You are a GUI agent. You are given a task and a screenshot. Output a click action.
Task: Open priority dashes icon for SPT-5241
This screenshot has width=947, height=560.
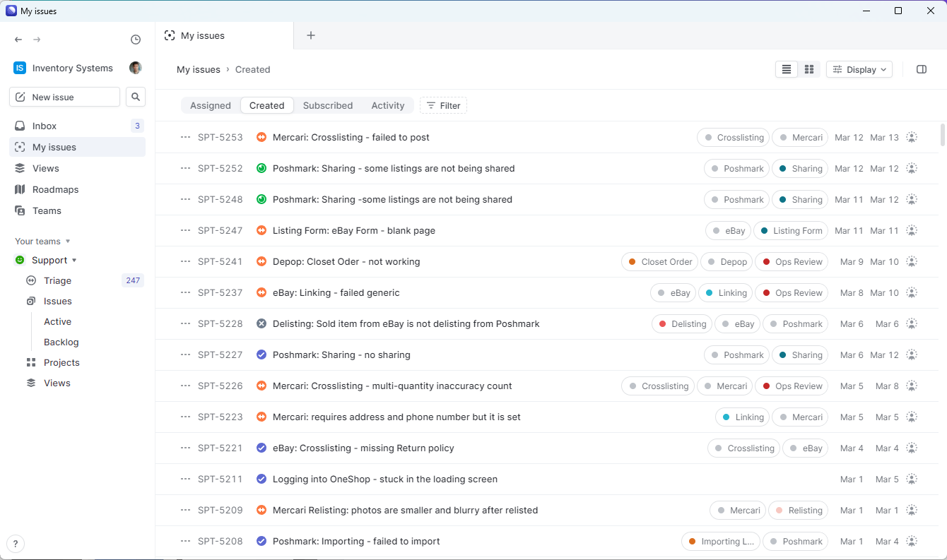pos(186,262)
